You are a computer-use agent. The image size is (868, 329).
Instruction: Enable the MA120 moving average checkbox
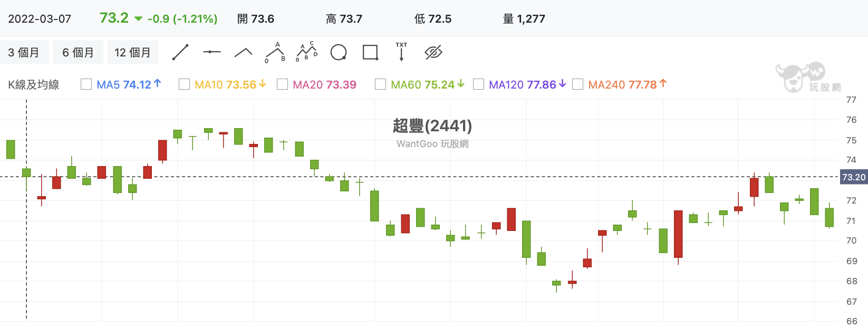(x=478, y=84)
